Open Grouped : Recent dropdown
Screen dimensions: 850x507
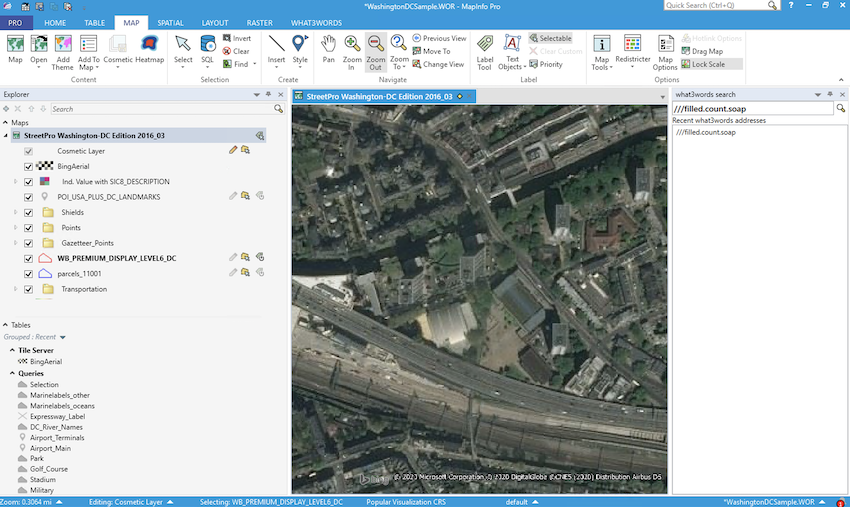tap(62, 337)
